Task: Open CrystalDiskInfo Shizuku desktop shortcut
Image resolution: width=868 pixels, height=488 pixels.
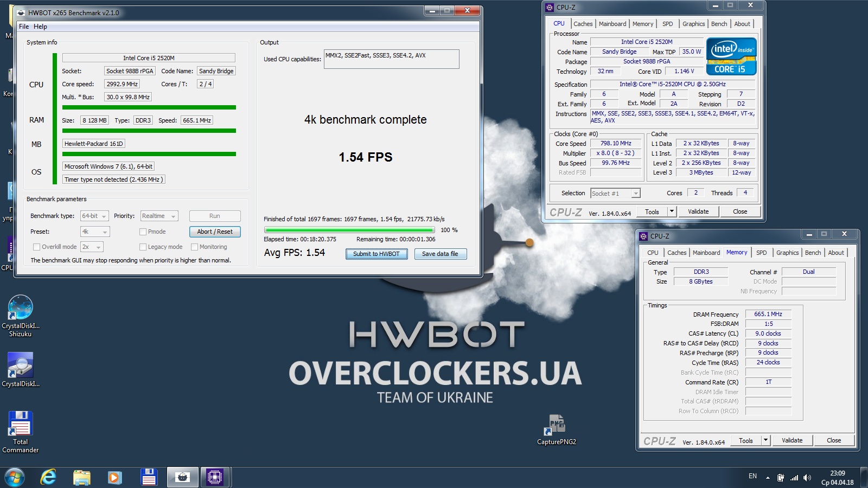Action: (21, 316)
